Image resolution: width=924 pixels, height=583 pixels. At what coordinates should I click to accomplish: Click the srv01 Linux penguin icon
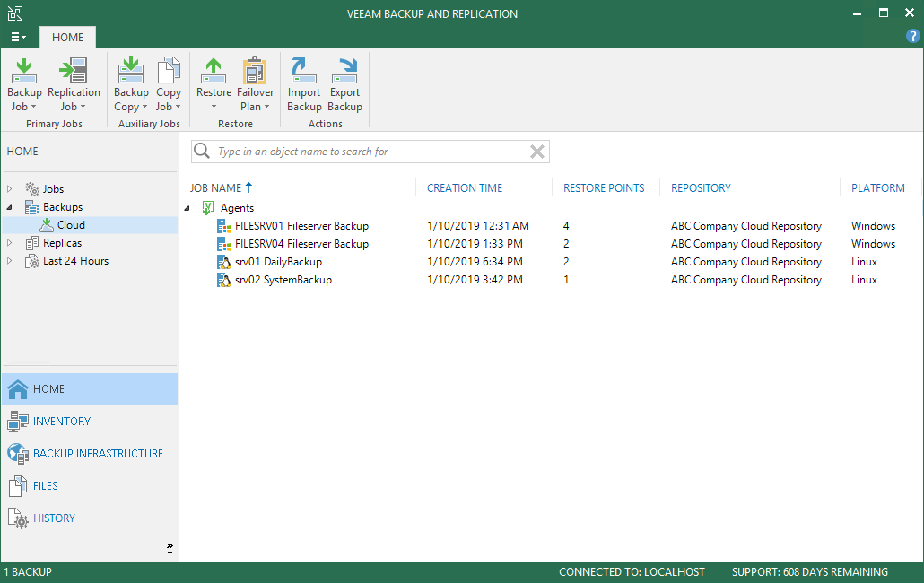click(224, 262)
